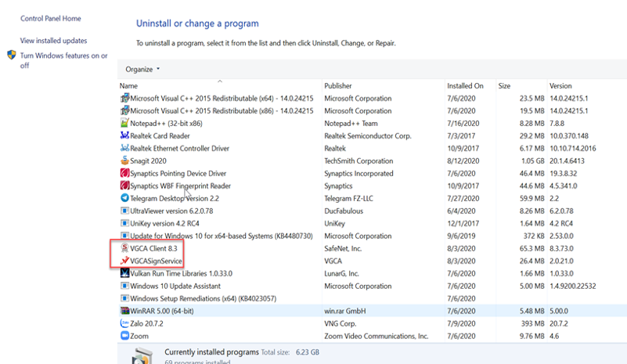Sort by Installed On column header
The width and height of the screenshot is (627, 364).
coord(465,85)
